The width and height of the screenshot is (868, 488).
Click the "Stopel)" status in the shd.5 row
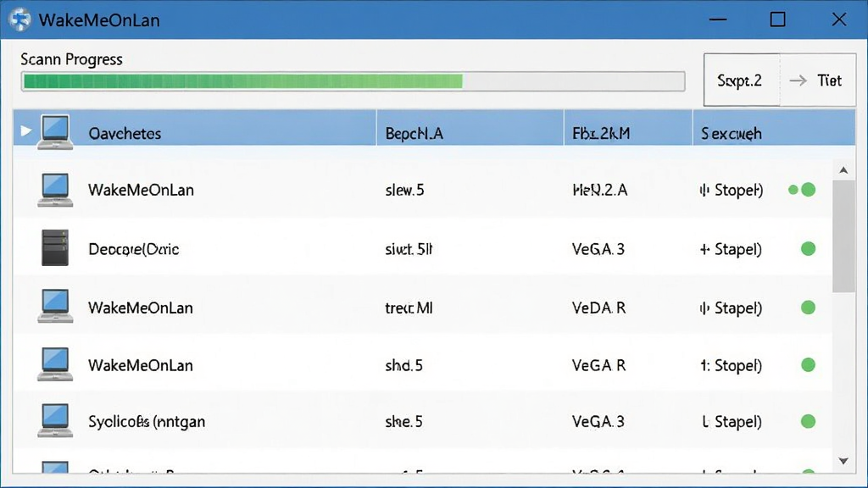tap(738, 366)
